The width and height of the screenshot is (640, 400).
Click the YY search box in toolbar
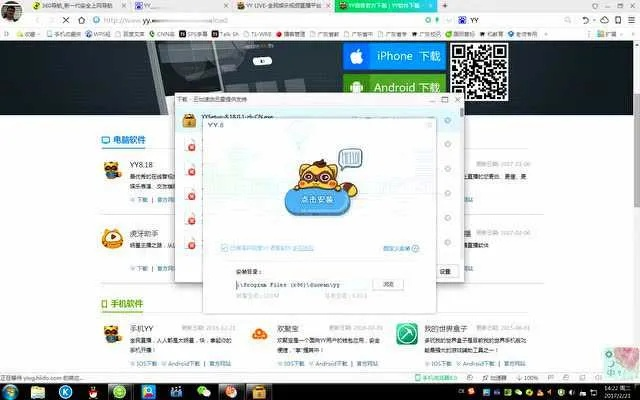pyautogui.click(x=514, y=20)
